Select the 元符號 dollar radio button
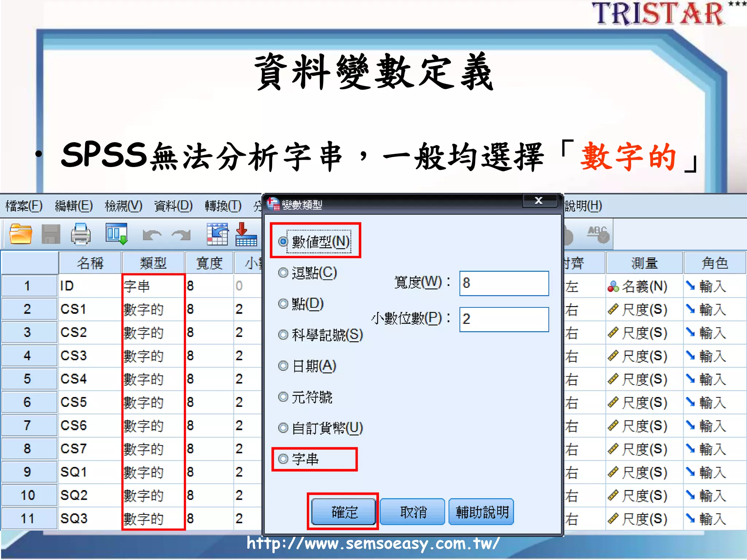The height and width of the screenshot is (560, 747). click(x=283, y=397)
